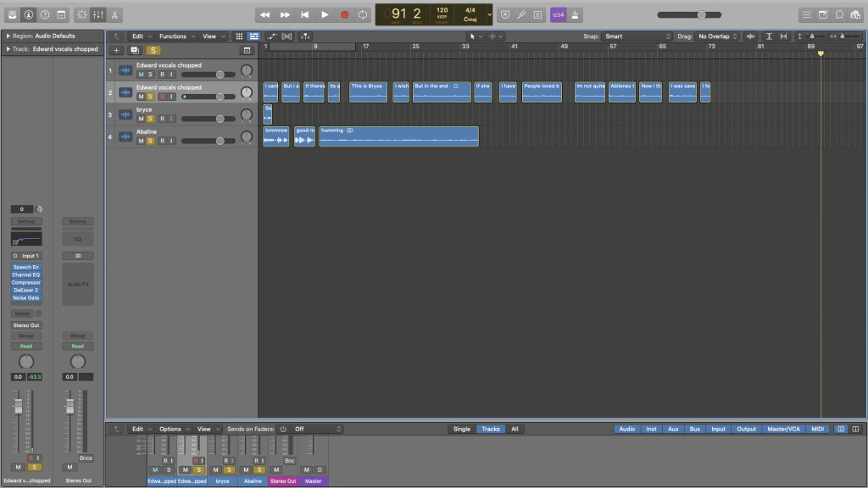Open the Note Pads panel

823,15
